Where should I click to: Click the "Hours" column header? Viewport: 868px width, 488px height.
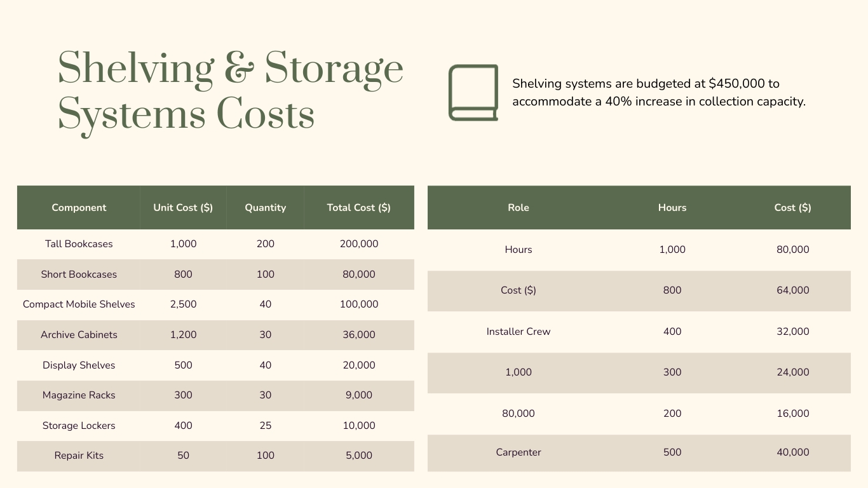(672, 207)
